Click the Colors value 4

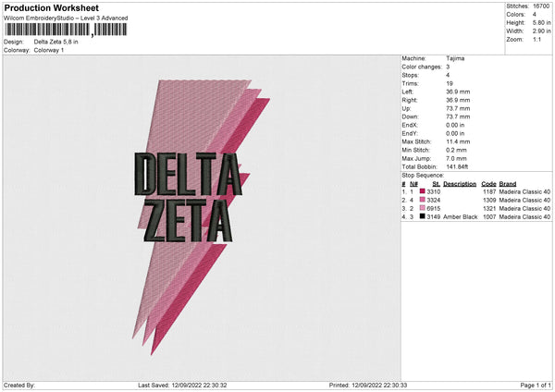click(x=535, y=15)
